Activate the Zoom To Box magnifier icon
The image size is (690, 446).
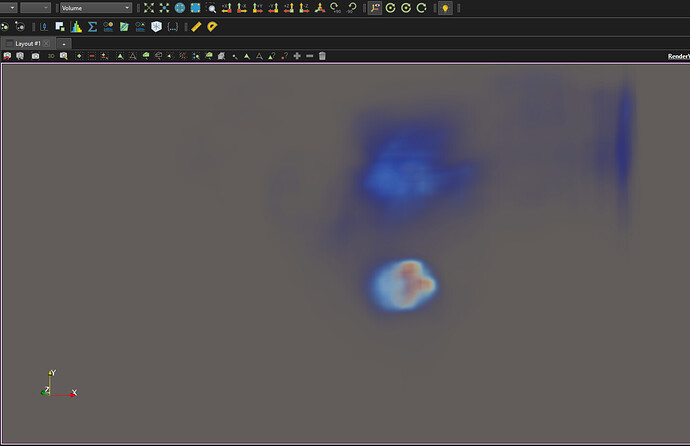point(211,8)
